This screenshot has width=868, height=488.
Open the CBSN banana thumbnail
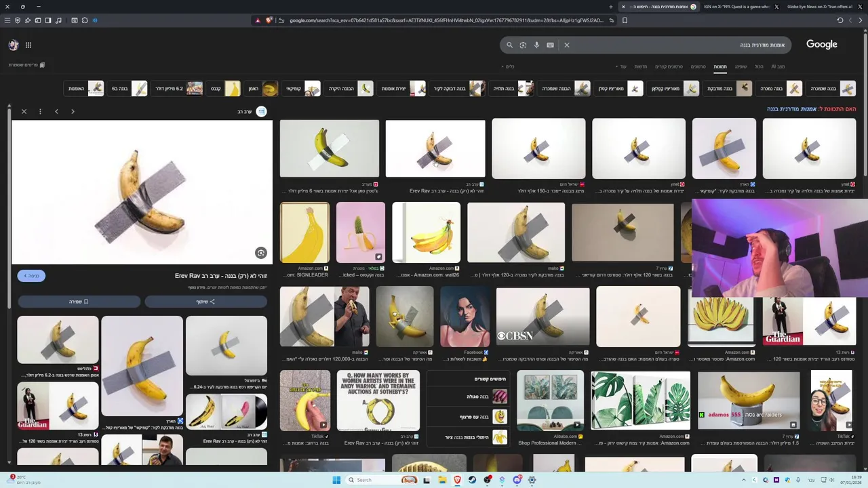tap(542, 317)
